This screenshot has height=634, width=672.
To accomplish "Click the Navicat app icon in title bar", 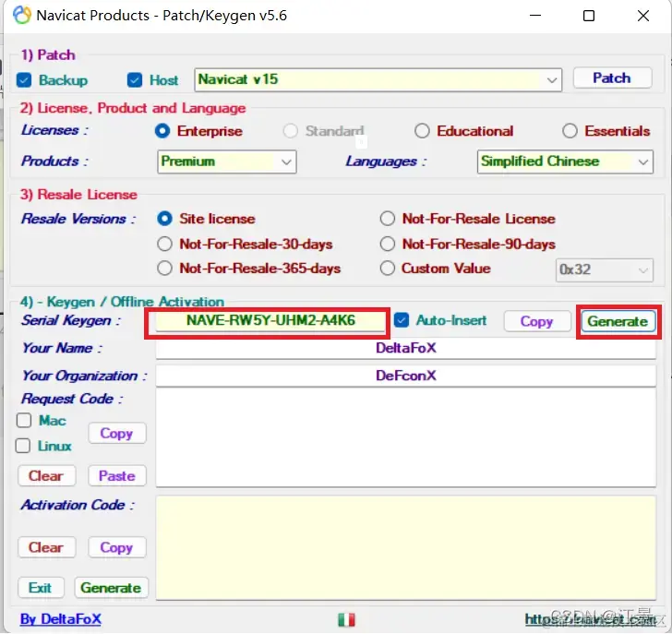I will click(22, 16).
